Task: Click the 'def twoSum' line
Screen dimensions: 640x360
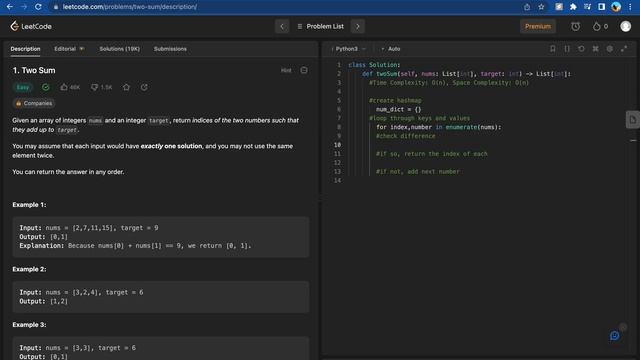Action: 467,74
